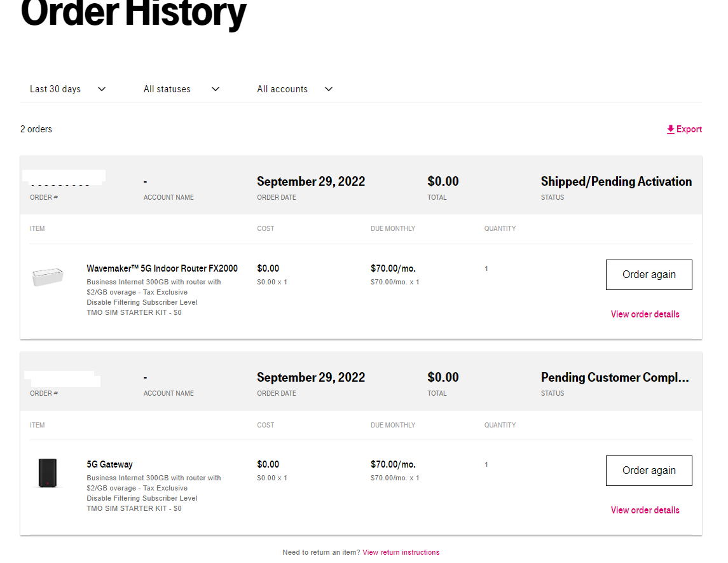View order details for the Wavemaker order
The height and width of the screenshot is (563, 728).
click(x=645, y=314)
